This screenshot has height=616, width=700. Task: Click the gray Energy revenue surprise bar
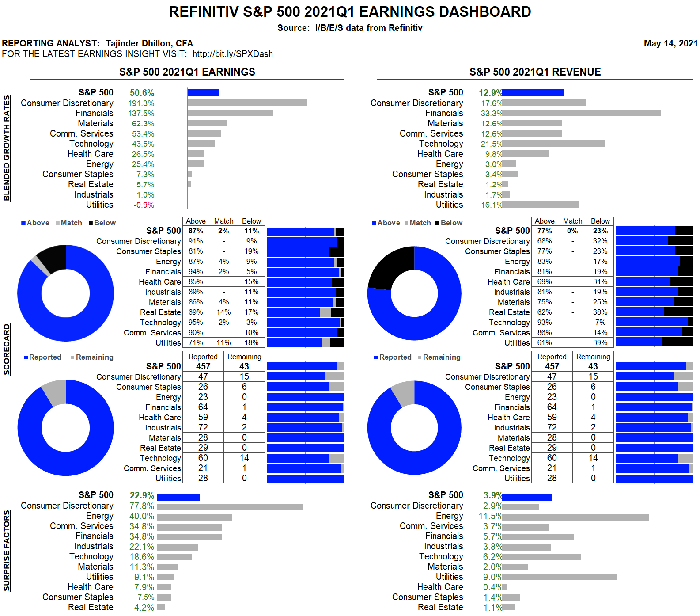(x=575, y=517)
